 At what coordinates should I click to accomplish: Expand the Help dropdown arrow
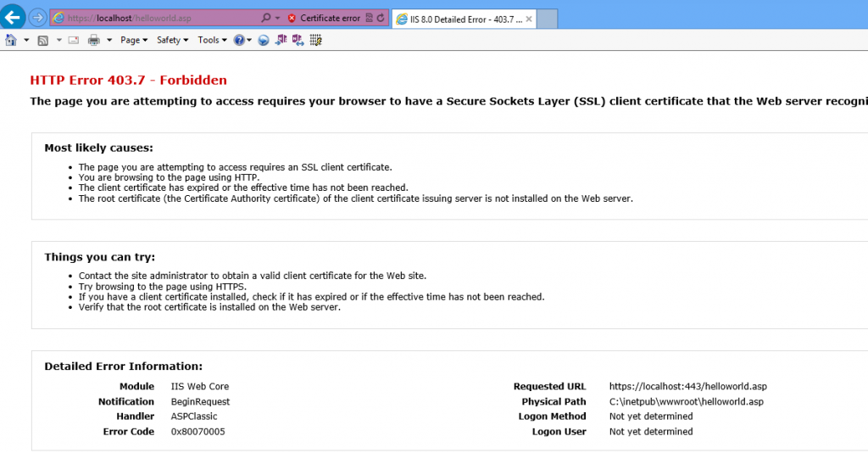click(x=249, y=40)
